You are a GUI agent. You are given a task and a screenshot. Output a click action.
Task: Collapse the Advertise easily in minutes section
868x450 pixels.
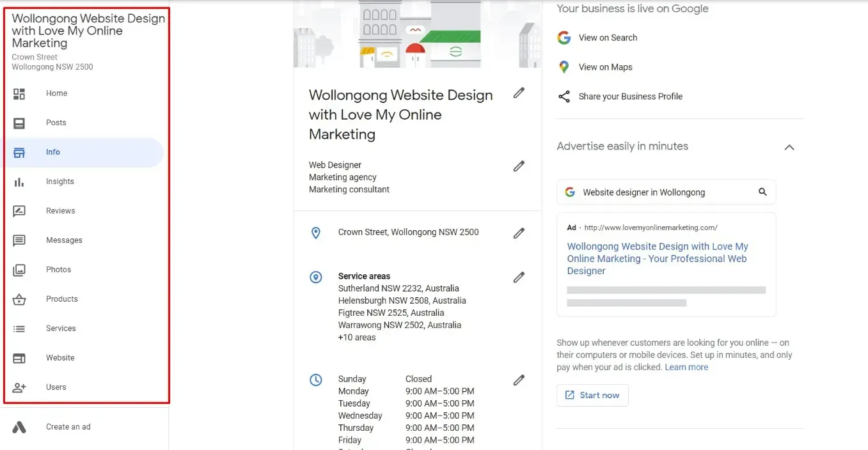789,148
